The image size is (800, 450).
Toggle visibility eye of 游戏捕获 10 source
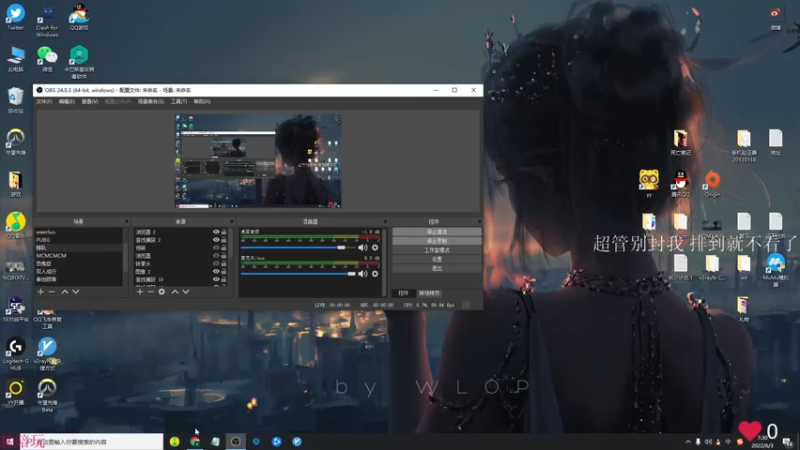click(x=216, y=280)
